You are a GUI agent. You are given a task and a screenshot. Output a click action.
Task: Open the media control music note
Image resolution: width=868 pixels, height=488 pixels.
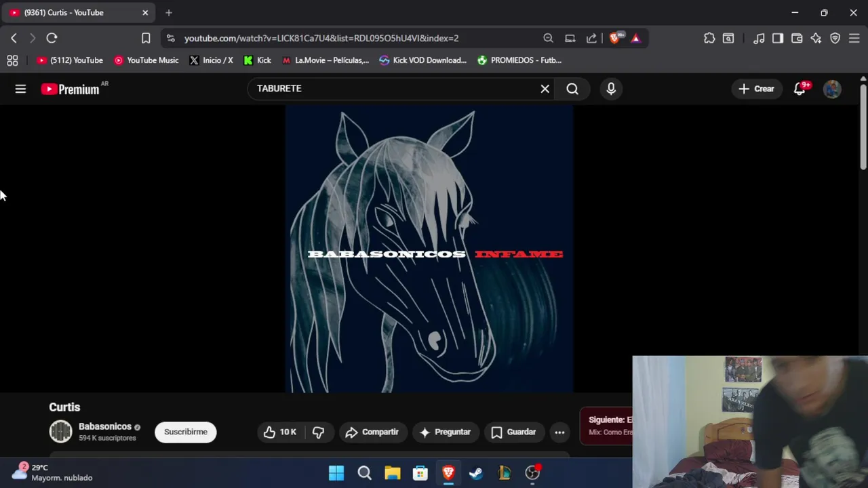pos(759,38)
